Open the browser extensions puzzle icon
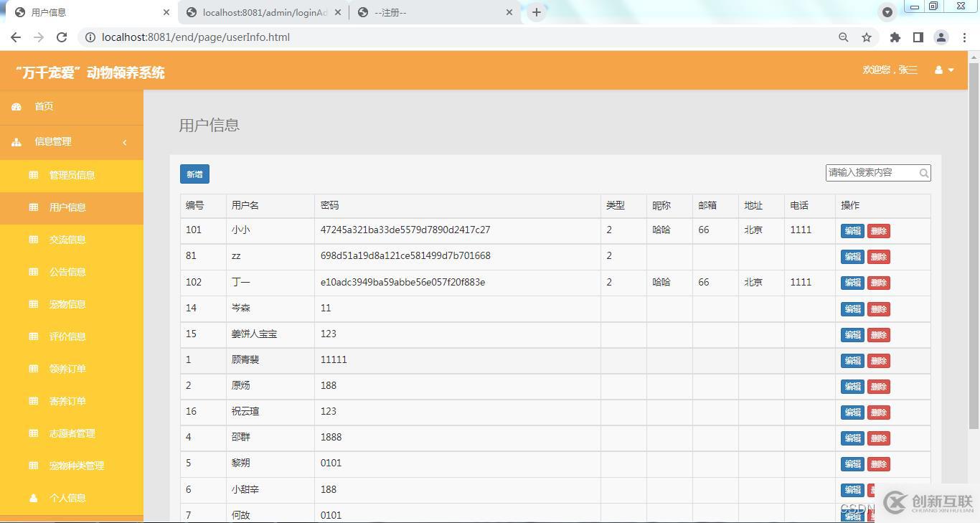 (895, 37)
